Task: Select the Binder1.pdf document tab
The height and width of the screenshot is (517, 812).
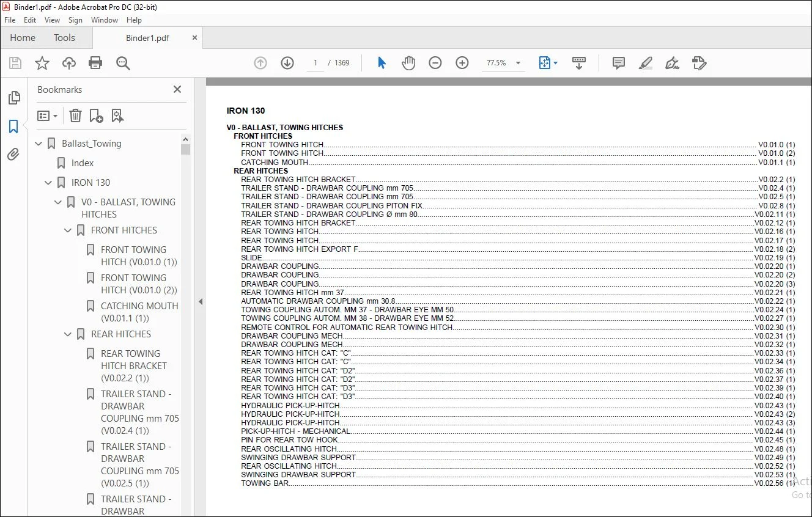Action: click(147, 38)
